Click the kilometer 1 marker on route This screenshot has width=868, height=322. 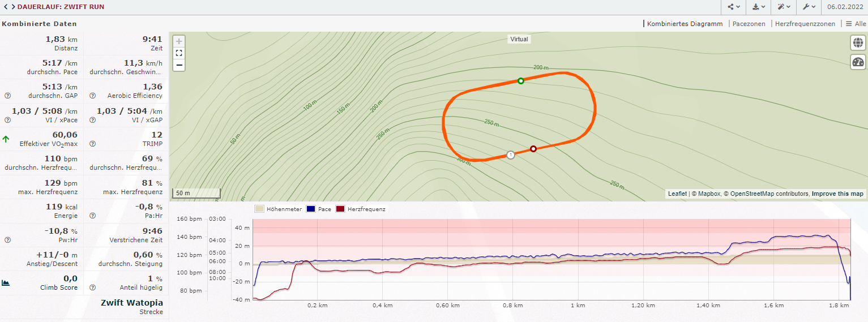coord(511,154)
